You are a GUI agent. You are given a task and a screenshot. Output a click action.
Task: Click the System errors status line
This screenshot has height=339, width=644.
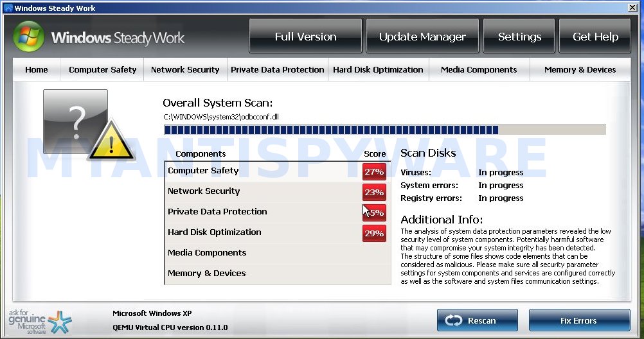tap(462, 185)
